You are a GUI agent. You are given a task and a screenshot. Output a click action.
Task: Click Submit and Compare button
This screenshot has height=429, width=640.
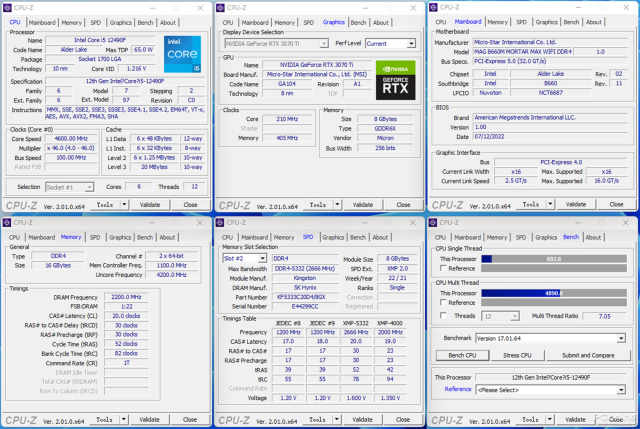tap(588, 355)
